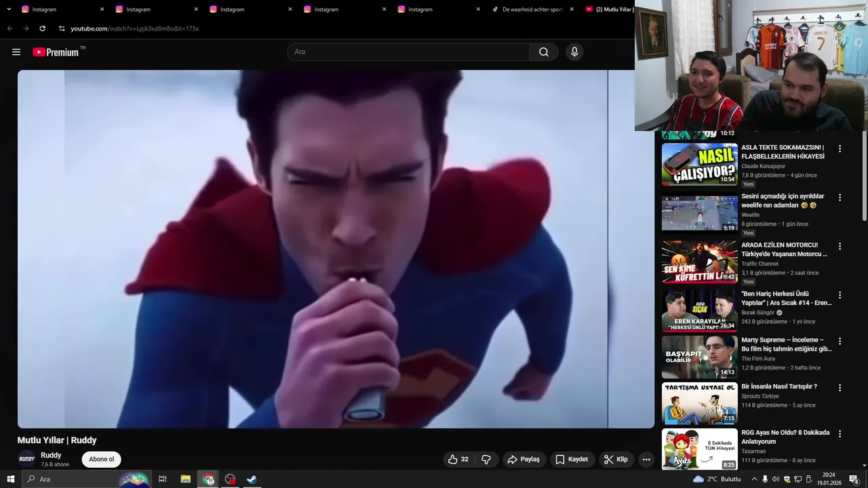Click the search magnifier button
The height and width of the screenshot is (488, 868).
pos(544,52)
